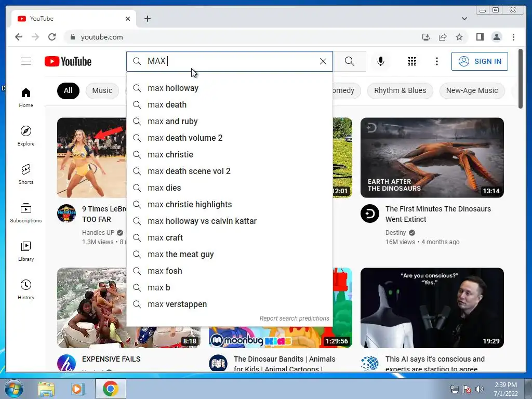Bookmark this page with star icon
Screen dimensions: 532x399
[x=459, y=37]
